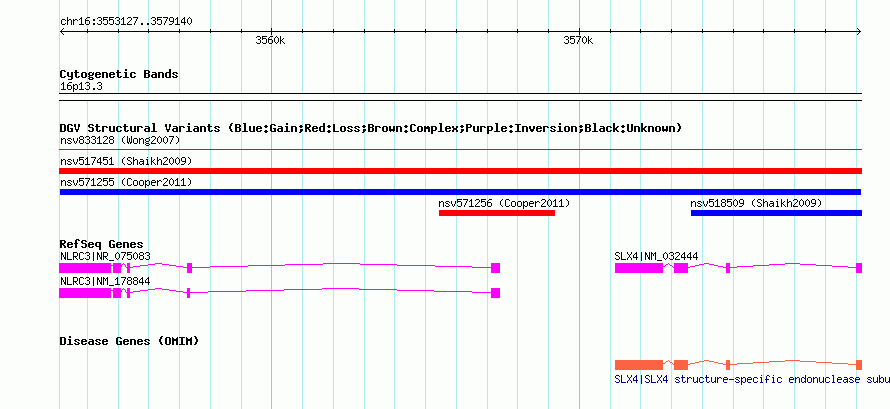The height and width of the screenshot is (409, 890).
Task: Click the nsv517451 (Shaikh2009) label
Action: click(x=126, y=162)
